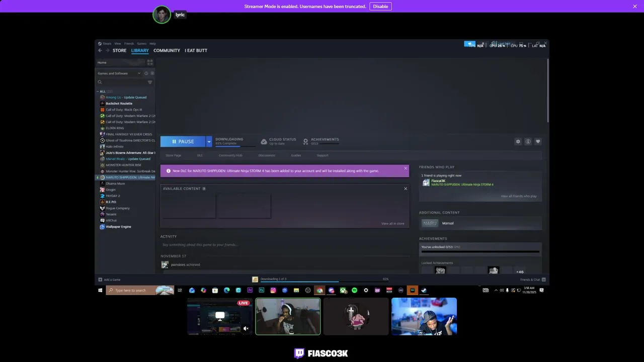644x362 pixels.
Task: Open the Friends menu
Action: click(x=129, y=44)
